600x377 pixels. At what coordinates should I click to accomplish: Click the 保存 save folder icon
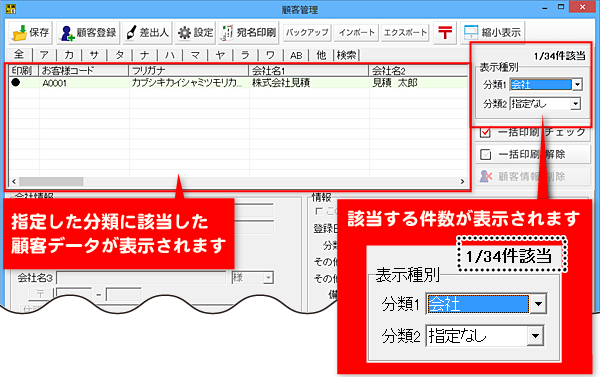point(20,33)
